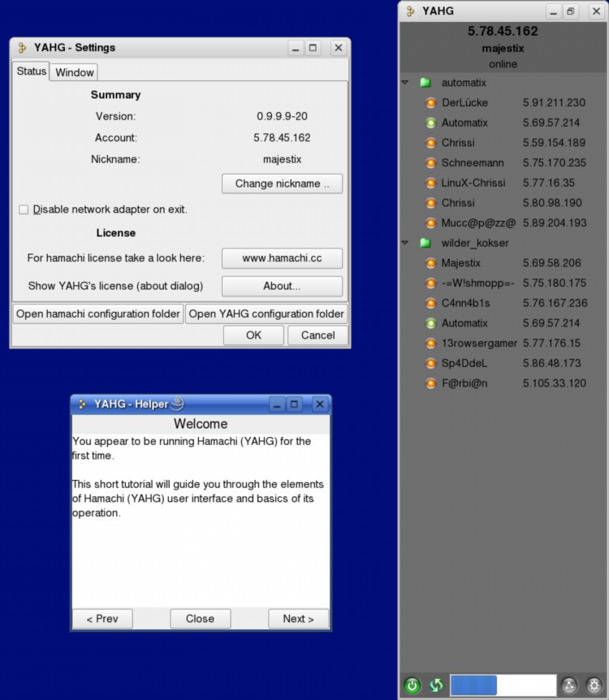Click the wilder_kokser group name

click(x=475, y=243)
